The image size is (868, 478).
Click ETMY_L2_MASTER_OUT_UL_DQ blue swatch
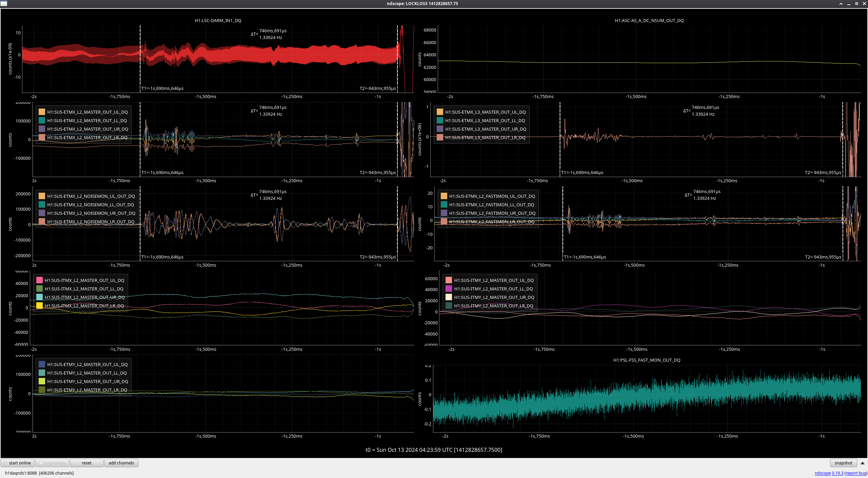(42, 364)
